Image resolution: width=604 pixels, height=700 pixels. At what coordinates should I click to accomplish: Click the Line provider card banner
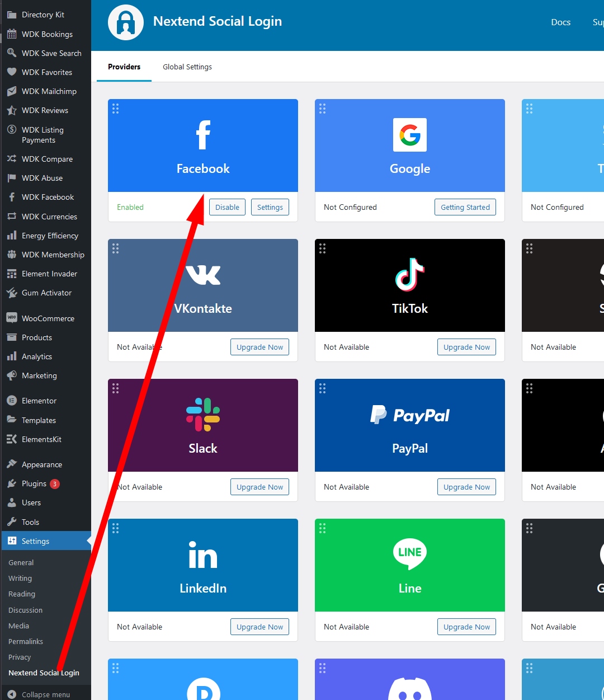[410, 565]
